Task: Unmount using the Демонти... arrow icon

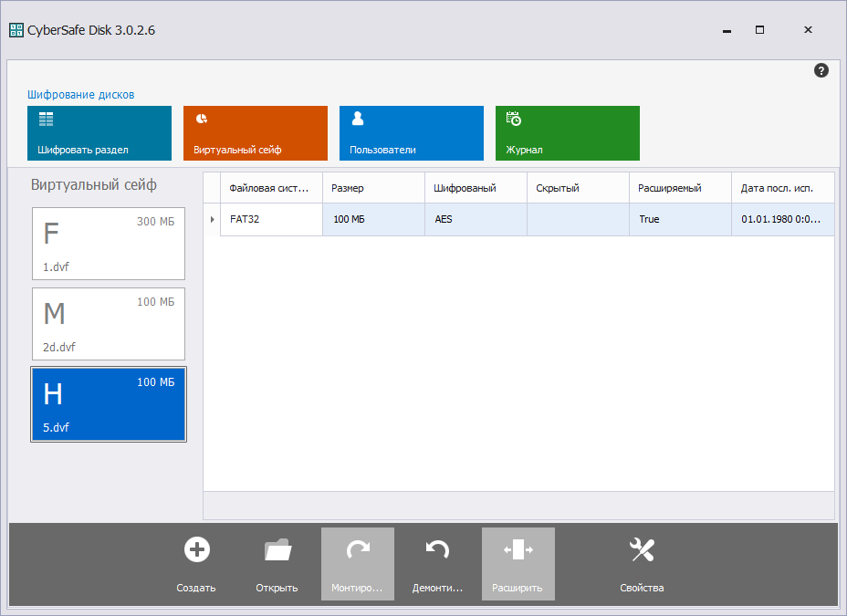Action: (437, 549)
